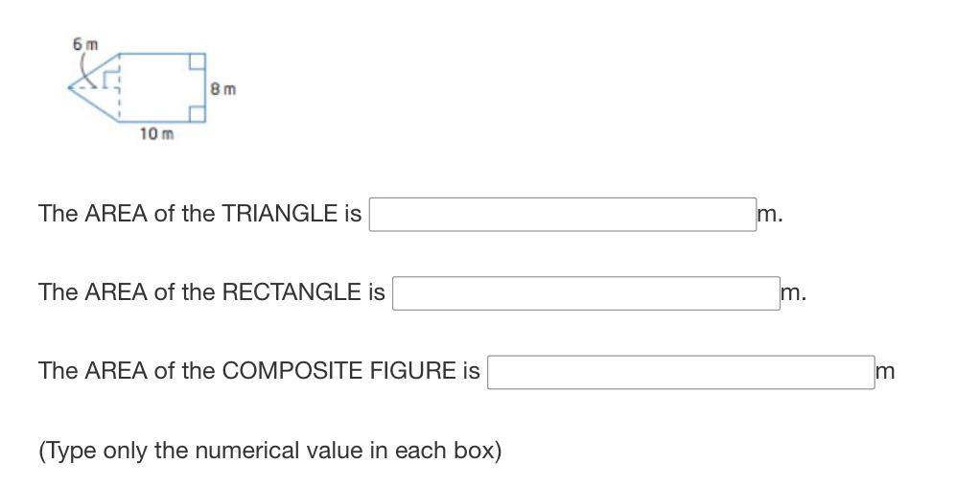Click the 6 m label on diagram
The height and width of the screenshot is (487, 980).
click(85, 44)
